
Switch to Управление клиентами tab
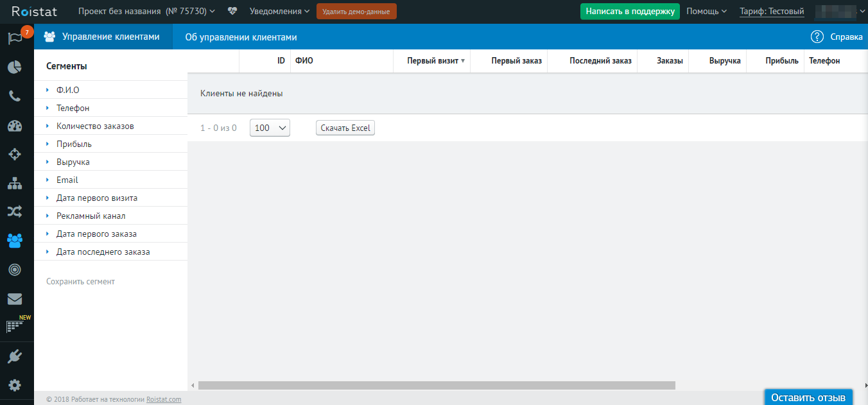click(103, 37)
